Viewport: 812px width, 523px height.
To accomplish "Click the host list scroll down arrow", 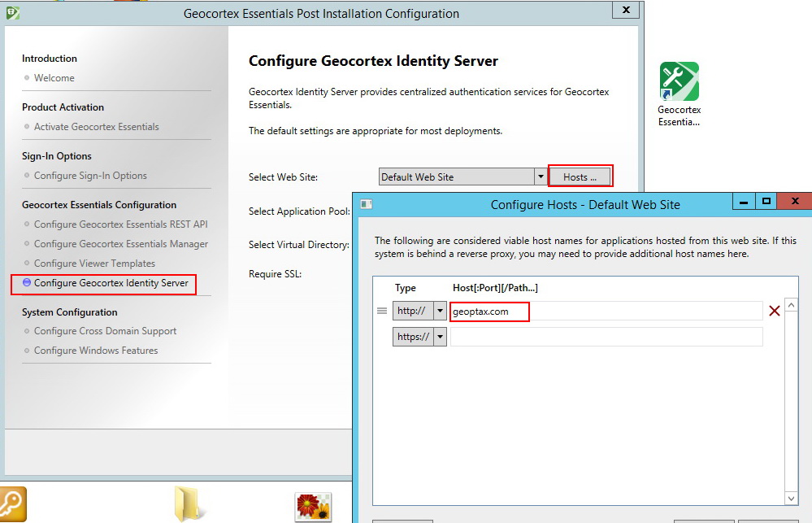I will 791,498.
